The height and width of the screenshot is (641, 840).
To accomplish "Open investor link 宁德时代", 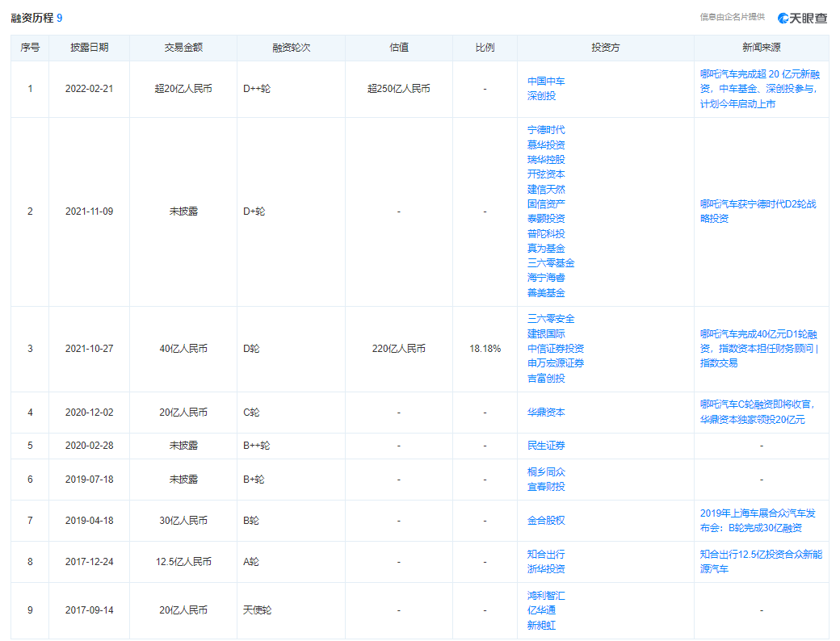I will pos(546,130).
